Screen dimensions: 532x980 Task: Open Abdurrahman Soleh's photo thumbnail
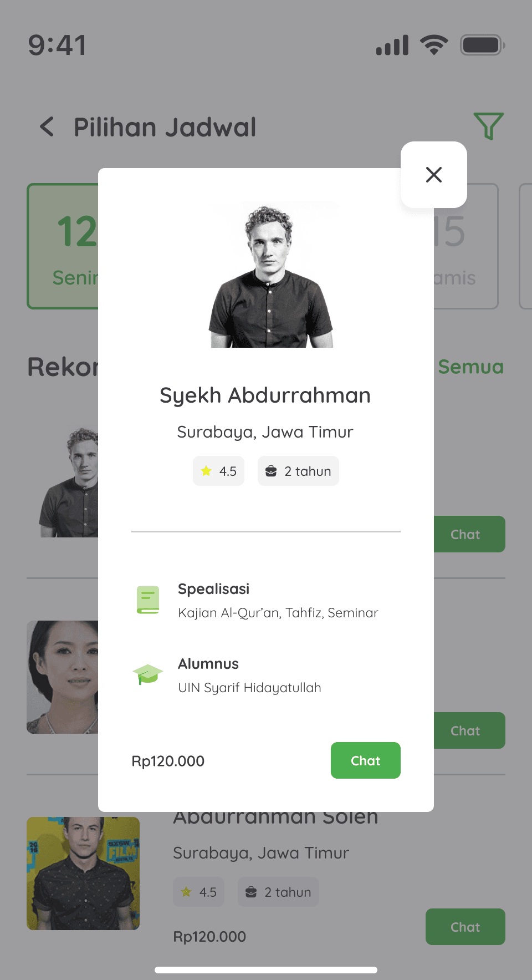[83, 874]
